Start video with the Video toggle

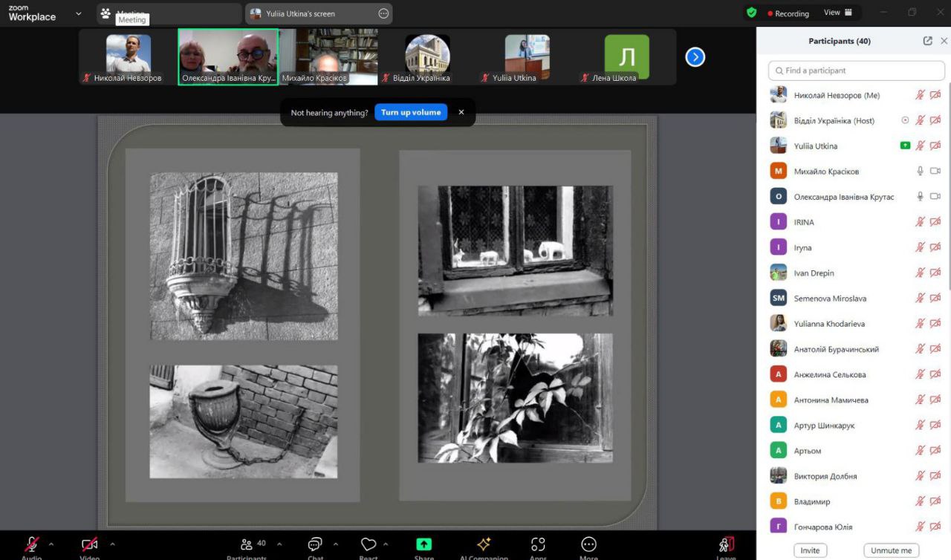coord(89,544)
